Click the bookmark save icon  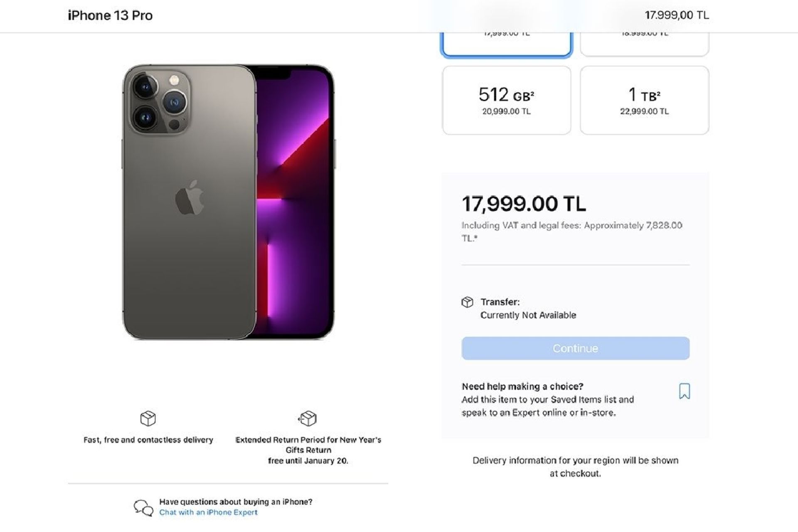(684, 391)
